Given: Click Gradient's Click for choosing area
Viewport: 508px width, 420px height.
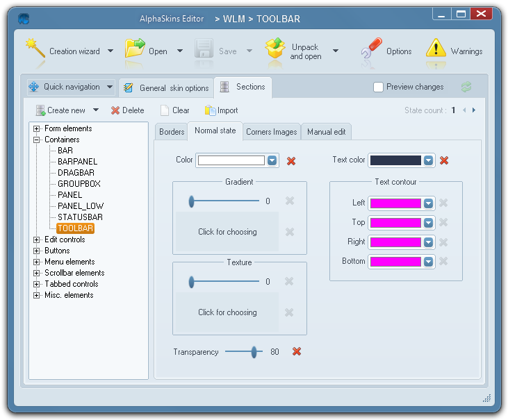Looking at the screenshot, I should 227,232.
